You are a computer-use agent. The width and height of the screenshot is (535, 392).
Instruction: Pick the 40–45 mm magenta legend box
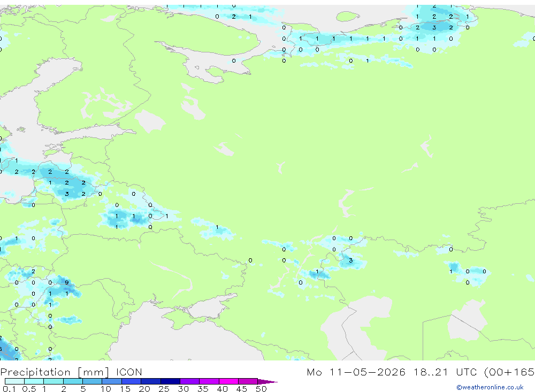pyautogui.click(x=228, y=381)
